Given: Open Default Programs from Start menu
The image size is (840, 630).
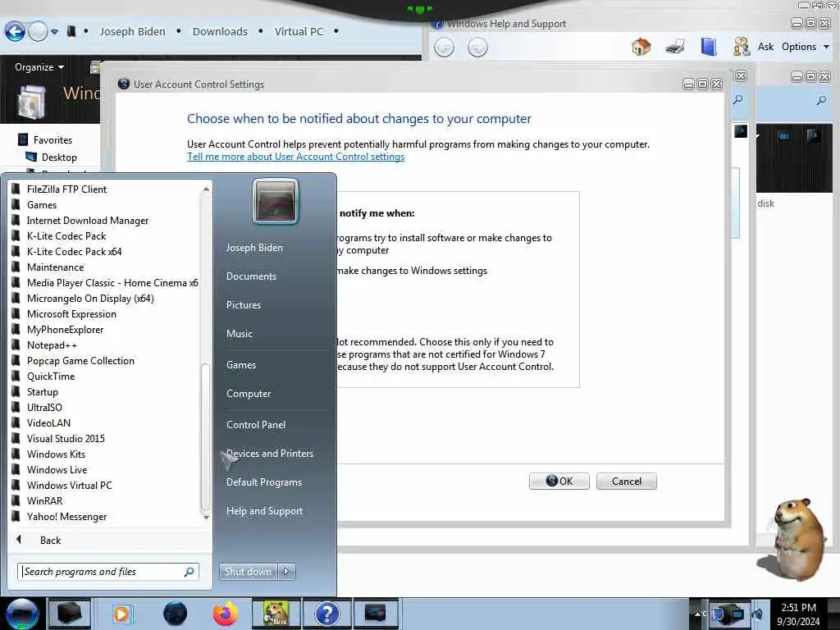Looking at the screenshot, I should tap(264, 482).
